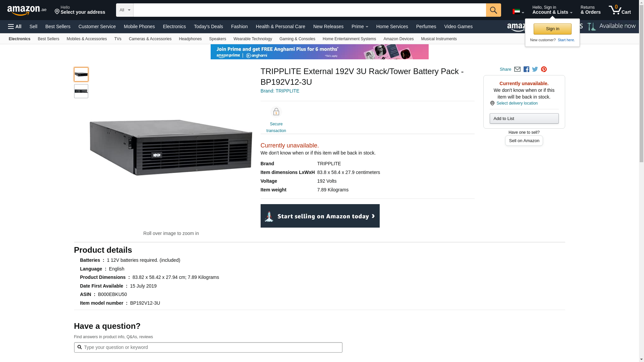
Task: Share product on Facebook icon
Action: tap(526, 69)
